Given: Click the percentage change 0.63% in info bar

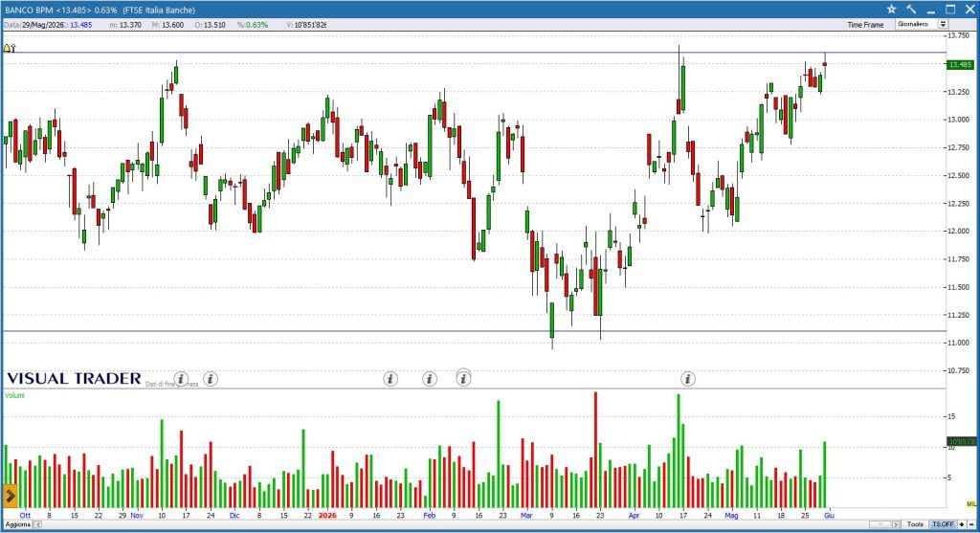Looking at the screenshot, I should [x=252, y=25].
